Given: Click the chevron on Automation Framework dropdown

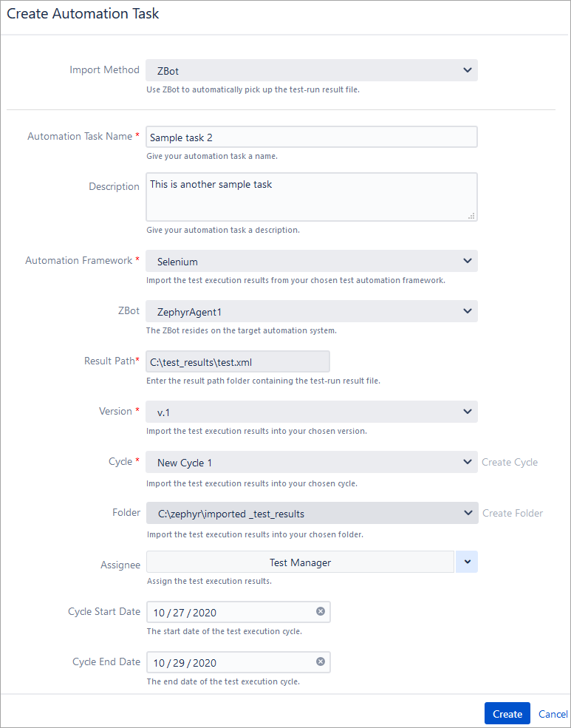Looking at the screenshot, I should [467, 260].
